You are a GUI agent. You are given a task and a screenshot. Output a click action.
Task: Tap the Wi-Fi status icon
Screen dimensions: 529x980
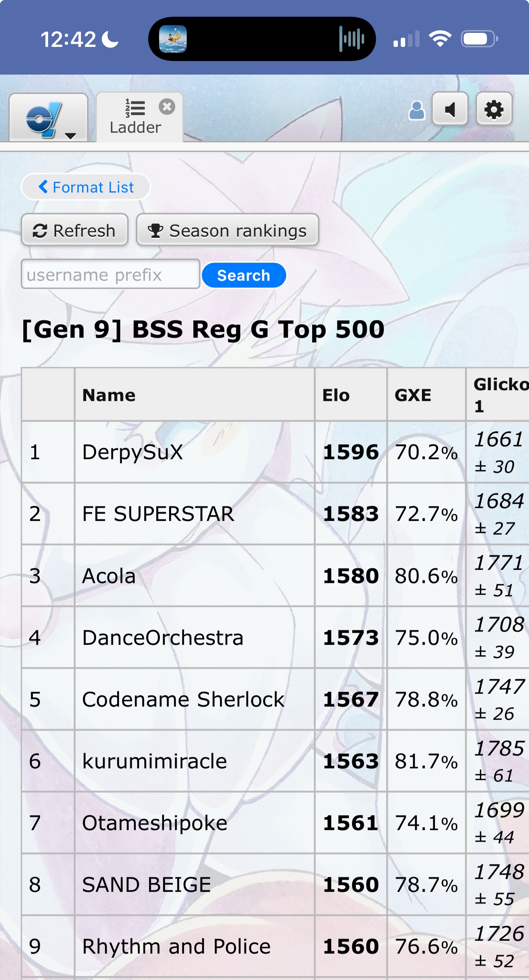click(440, 39)
